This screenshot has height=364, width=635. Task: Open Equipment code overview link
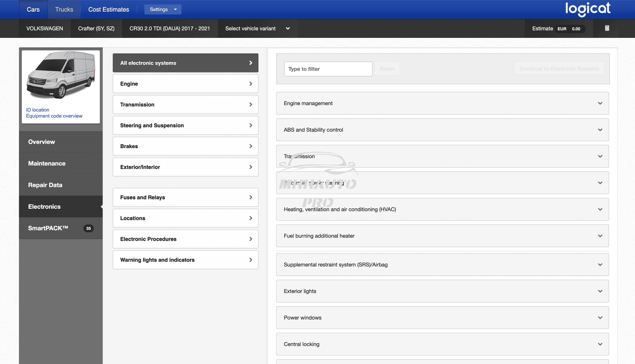coord(54,116)
